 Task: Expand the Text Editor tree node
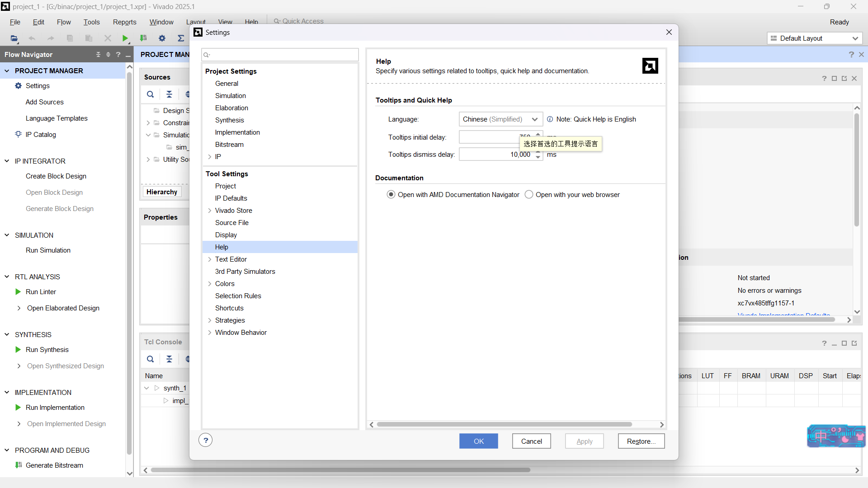(x=210, y=259)
